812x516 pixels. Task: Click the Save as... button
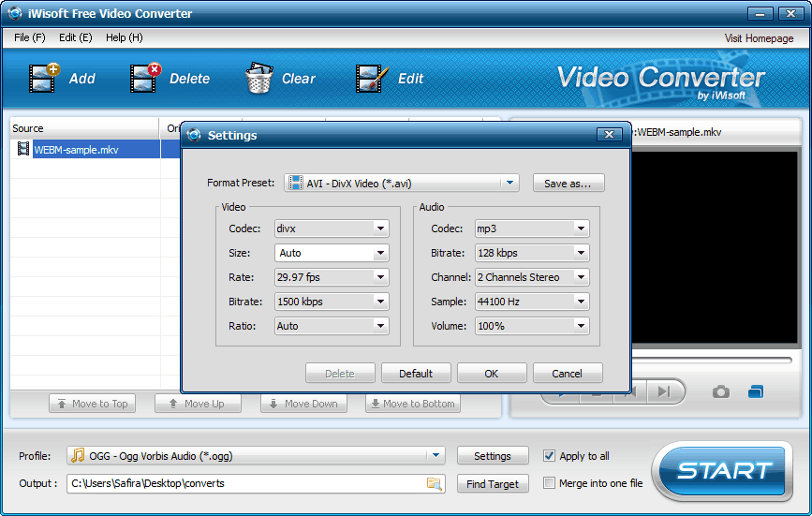(568, 184)
